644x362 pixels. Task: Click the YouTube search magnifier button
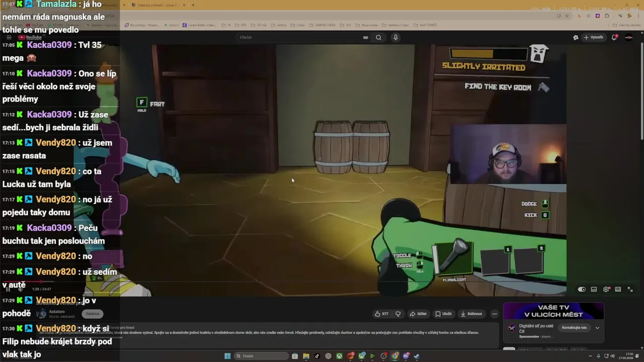(x=378, y=37)
